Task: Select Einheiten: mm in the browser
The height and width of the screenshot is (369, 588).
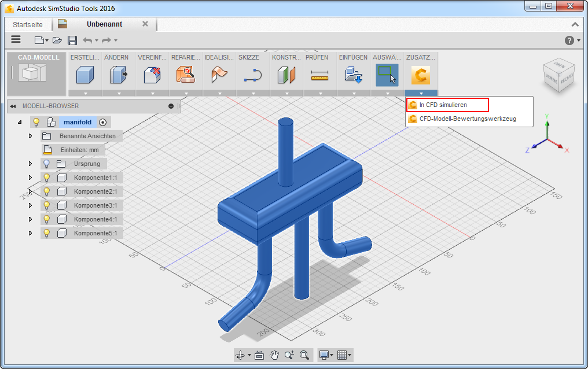Action: (79, 150)
